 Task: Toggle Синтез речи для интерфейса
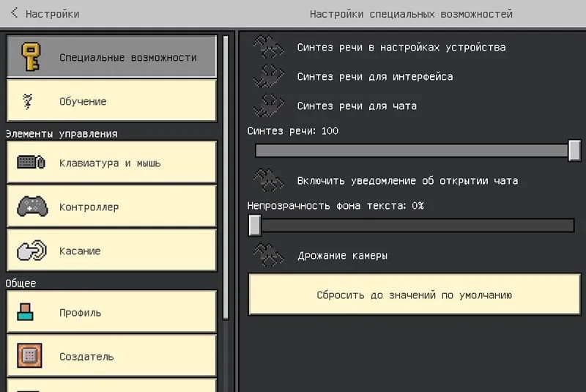[x=269, y=76]
